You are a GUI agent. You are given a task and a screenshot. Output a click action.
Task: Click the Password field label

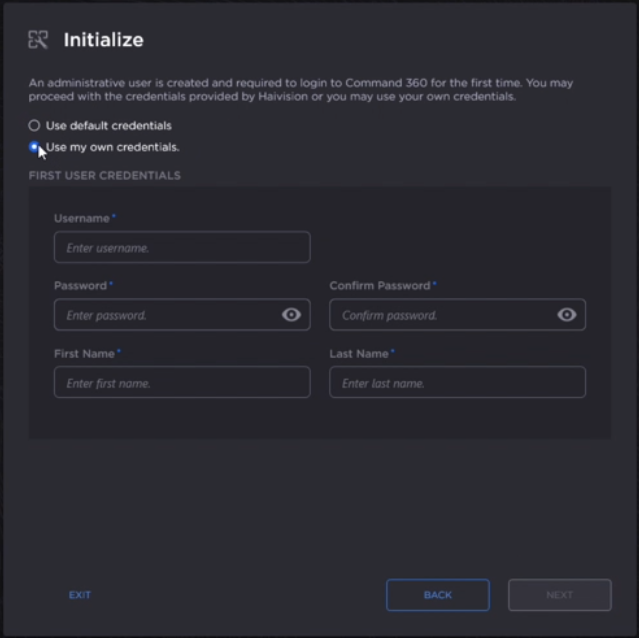(80, 286)
